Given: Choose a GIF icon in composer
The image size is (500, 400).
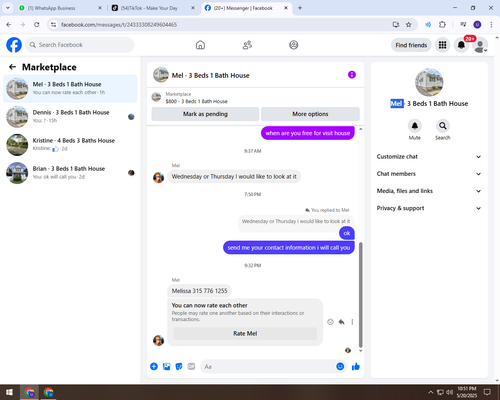Looking at the screenshot, I should pos(191,367).
